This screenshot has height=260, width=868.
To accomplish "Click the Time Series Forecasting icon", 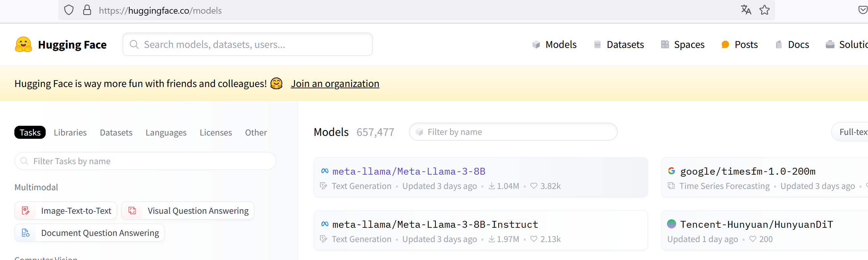I will tap(671, 186).
